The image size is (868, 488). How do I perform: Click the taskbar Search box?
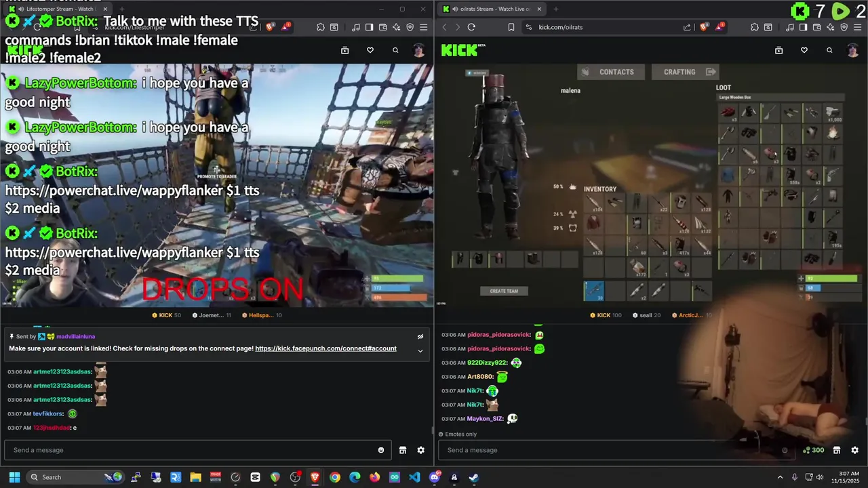click(x=76, y=477)
